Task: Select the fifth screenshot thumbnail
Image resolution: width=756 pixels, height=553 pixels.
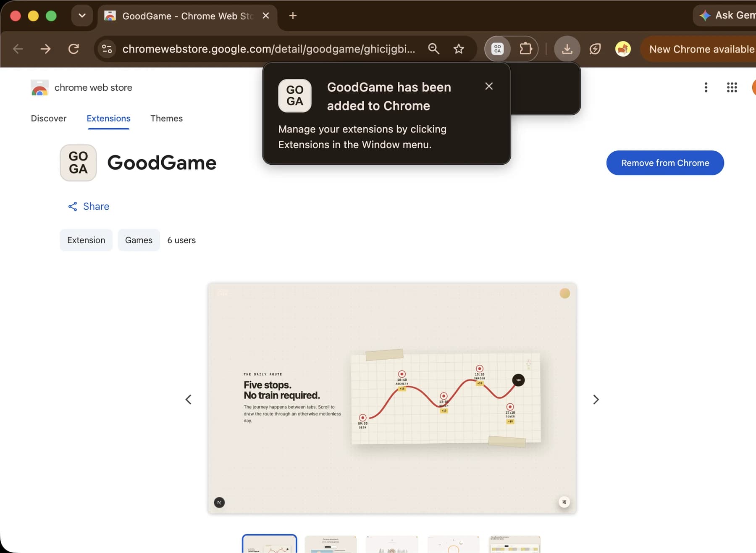Action: (x=514, y=544)
